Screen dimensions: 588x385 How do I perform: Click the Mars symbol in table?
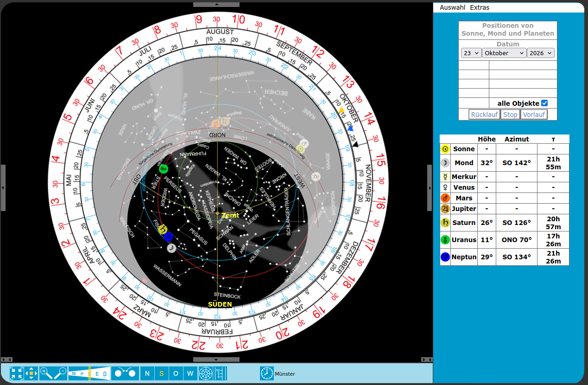pos(445,198)
